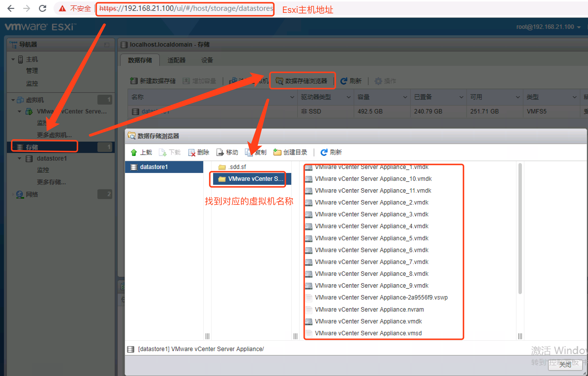Minimize the navigator panel
588x376 pixels.
coord(107,45)
